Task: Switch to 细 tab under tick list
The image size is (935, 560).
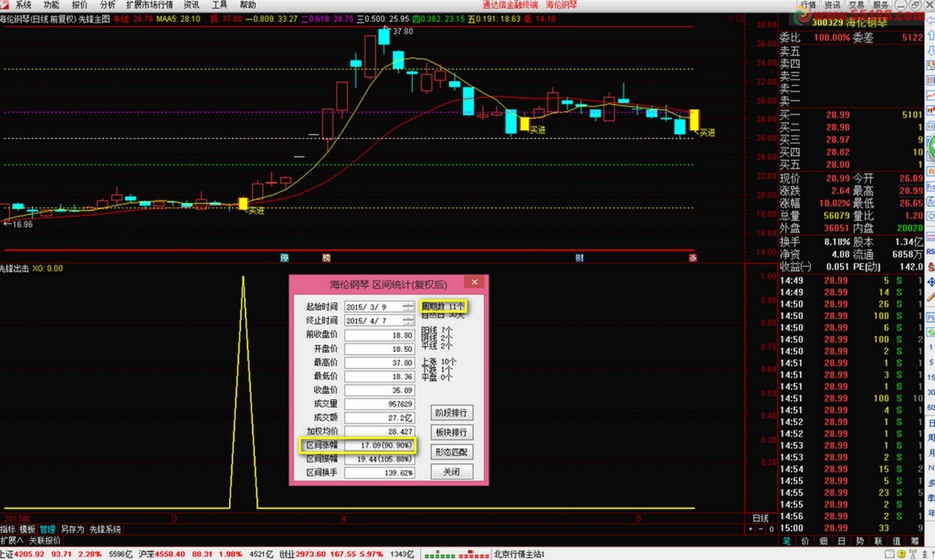Action: [823, 541]
